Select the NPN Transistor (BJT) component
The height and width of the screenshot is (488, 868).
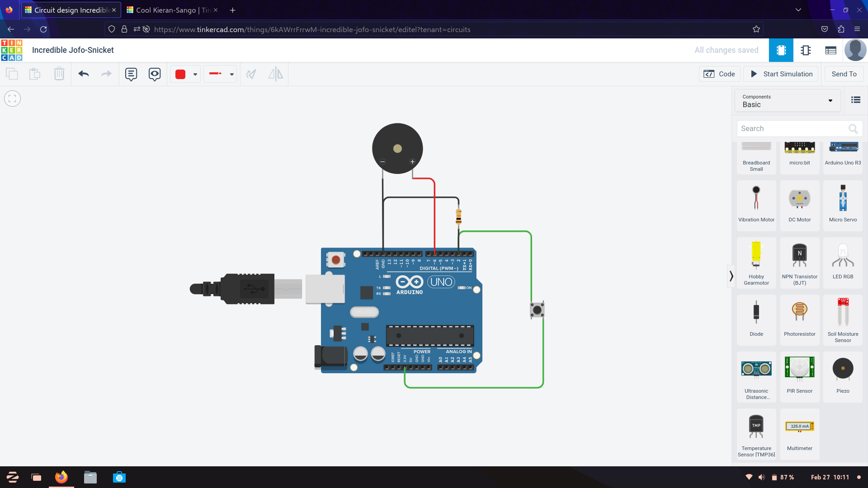point(799,263)
